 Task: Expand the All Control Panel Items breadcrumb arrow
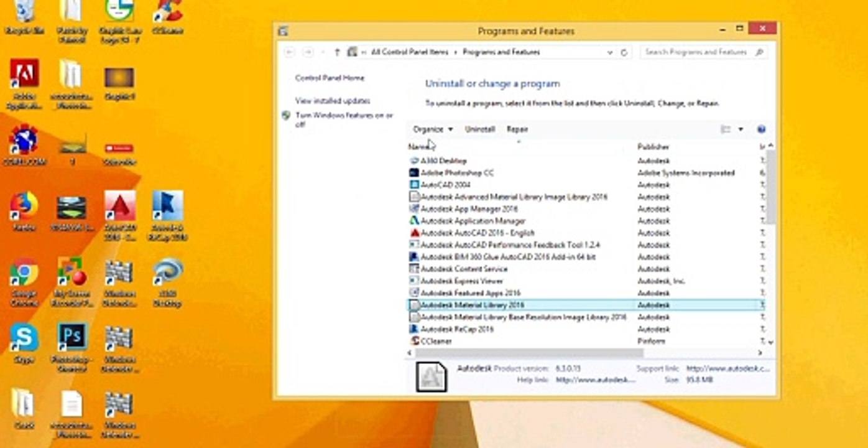tap(455, 52)
